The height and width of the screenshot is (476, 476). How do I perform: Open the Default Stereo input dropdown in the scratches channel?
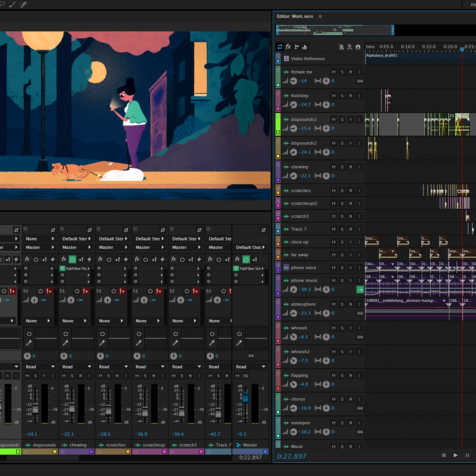[113, 239]
